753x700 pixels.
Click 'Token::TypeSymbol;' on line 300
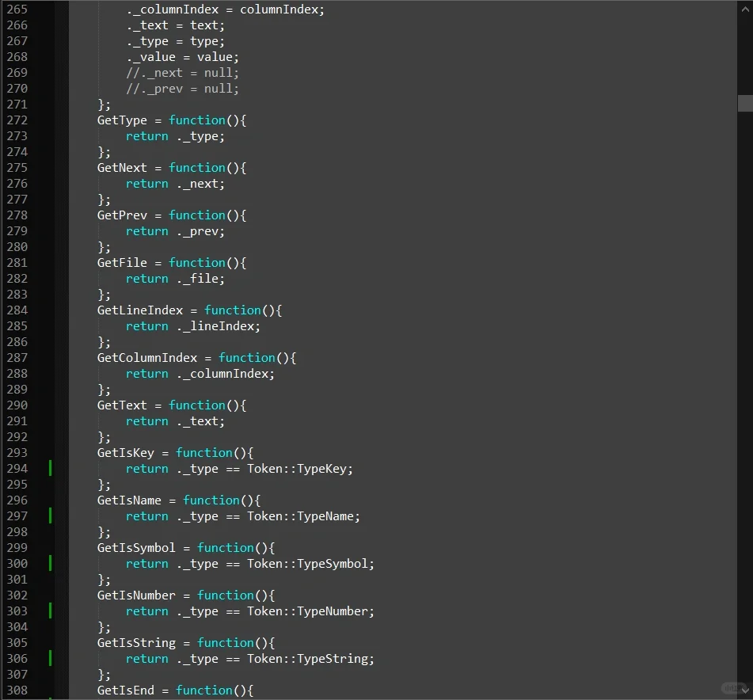pyautogui.click(x=310, y=564)
